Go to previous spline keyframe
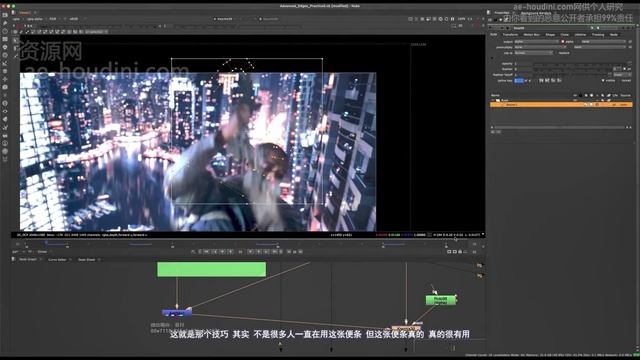The height and width of the screenshot is (360, 640). tap(541, 80)
